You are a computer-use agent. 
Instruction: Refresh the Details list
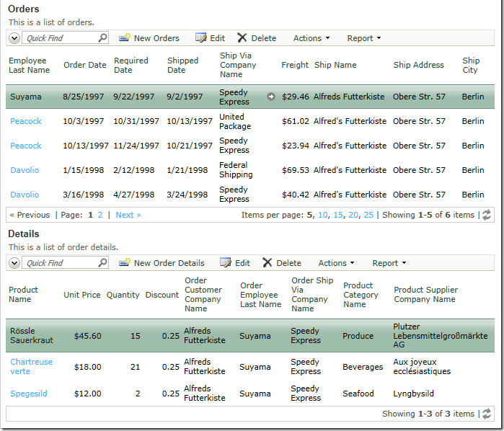(487, 414)
